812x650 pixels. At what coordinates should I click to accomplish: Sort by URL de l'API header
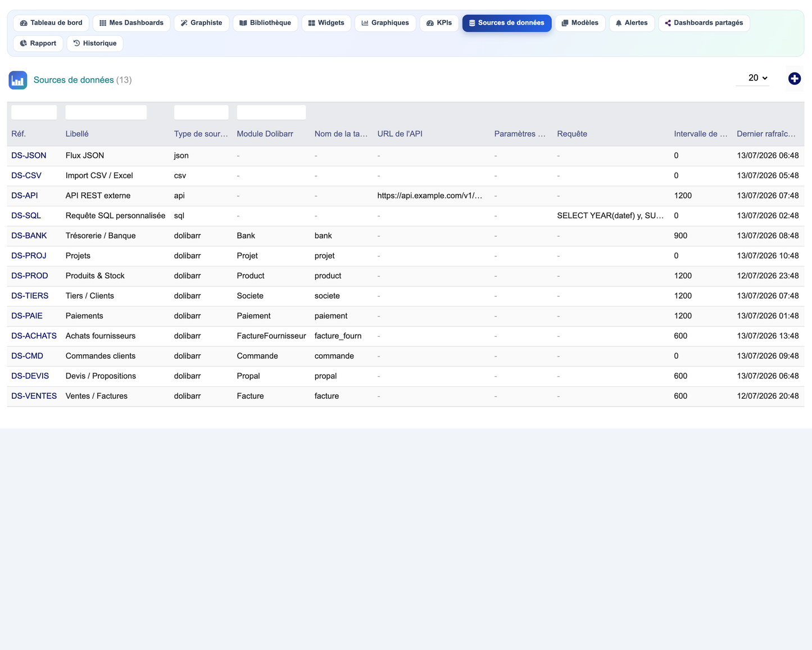(x=400, y=134)
